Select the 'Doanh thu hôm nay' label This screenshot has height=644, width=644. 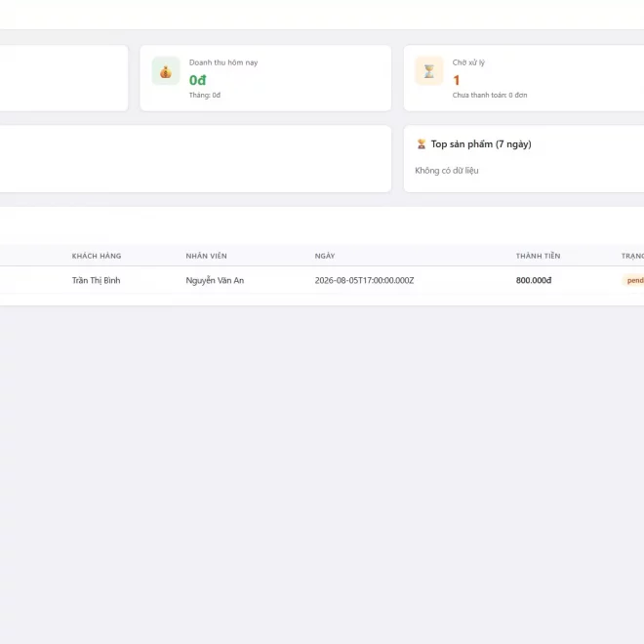coord(223,62)
